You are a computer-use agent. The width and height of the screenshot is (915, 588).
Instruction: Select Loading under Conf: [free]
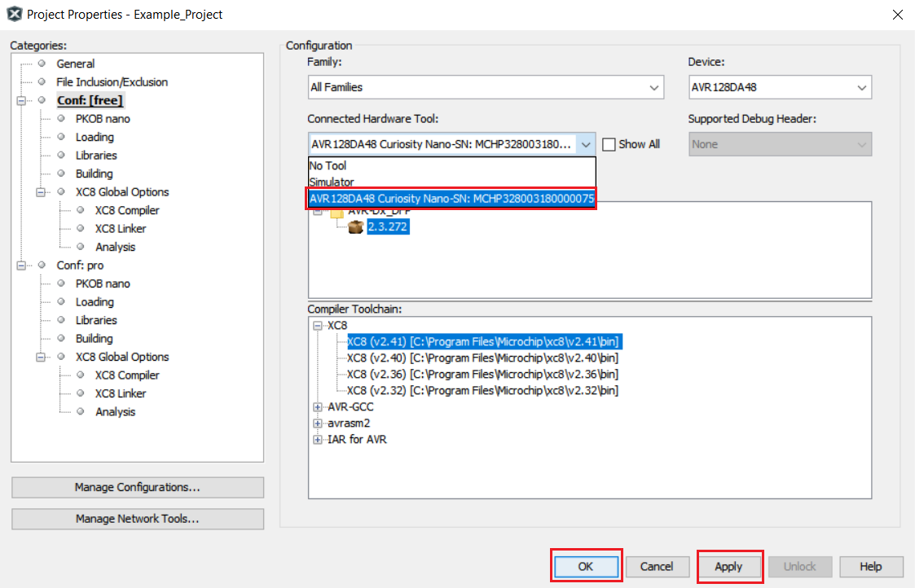point(95,137)
